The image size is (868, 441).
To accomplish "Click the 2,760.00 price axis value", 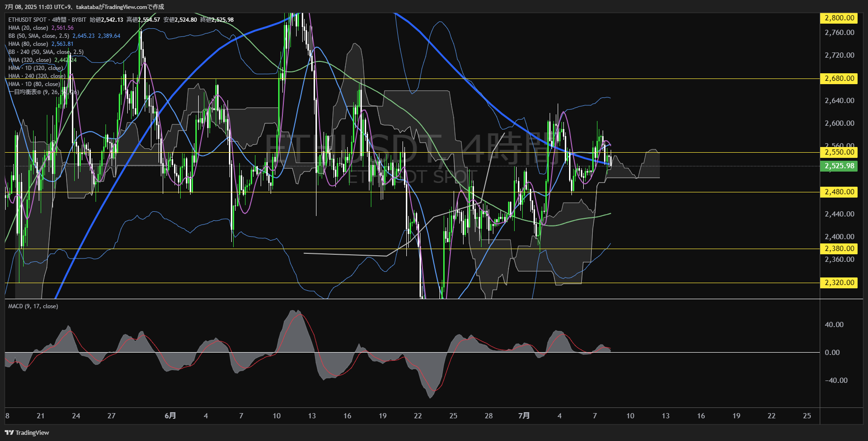I will click(x=839, y=33).
